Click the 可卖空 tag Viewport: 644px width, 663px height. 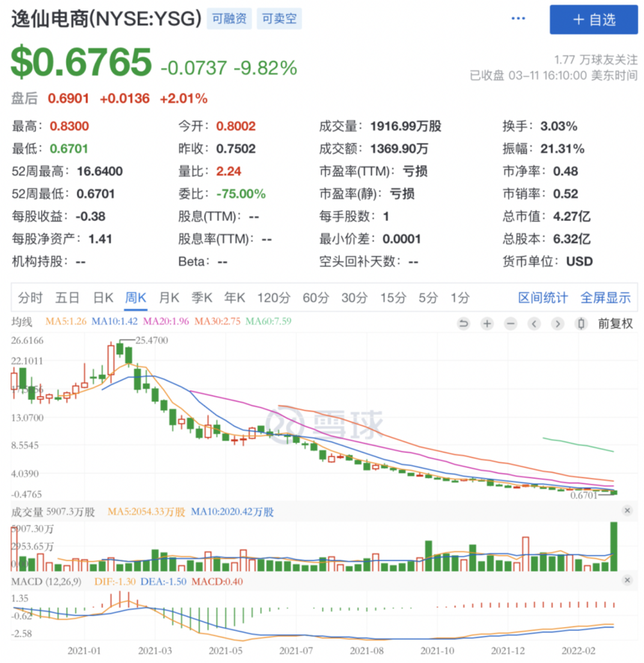(x=279, y=19)
